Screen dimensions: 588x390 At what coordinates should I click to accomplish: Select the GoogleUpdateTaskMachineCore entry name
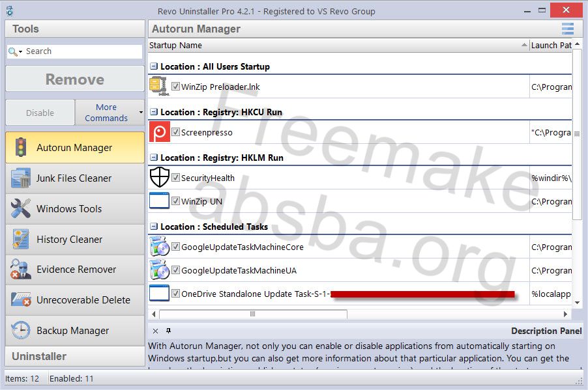pos(243,247)
